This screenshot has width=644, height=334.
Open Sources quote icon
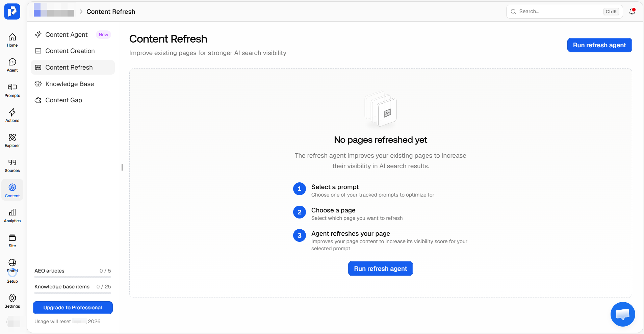click(x=12, y=165)
